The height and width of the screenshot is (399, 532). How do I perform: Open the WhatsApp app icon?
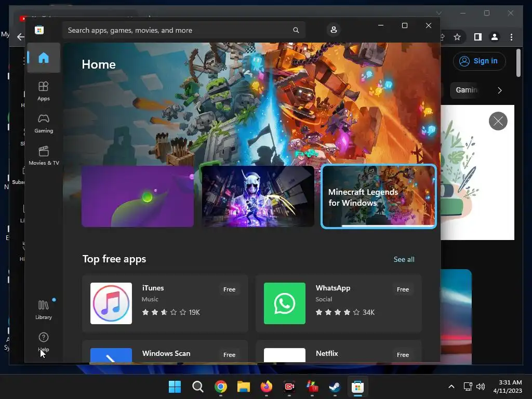coord(284,303)
